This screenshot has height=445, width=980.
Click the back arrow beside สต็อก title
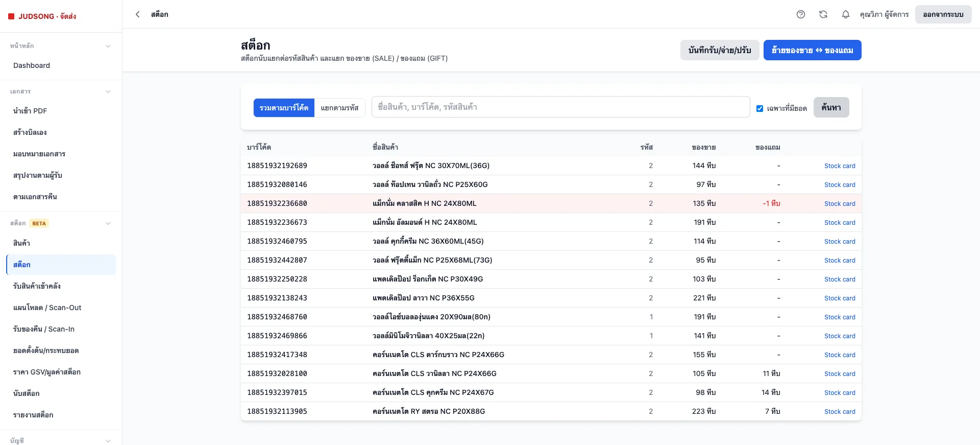point(137,14)
